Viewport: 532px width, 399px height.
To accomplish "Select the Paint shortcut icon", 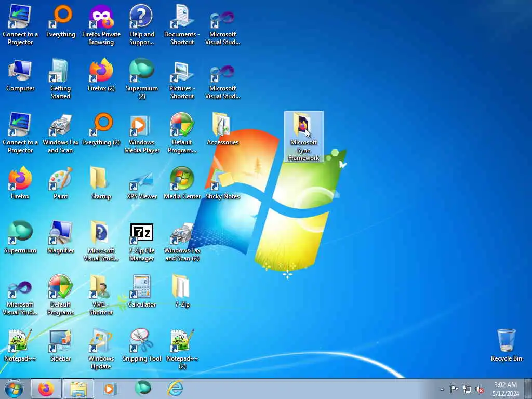I will 60,183.
